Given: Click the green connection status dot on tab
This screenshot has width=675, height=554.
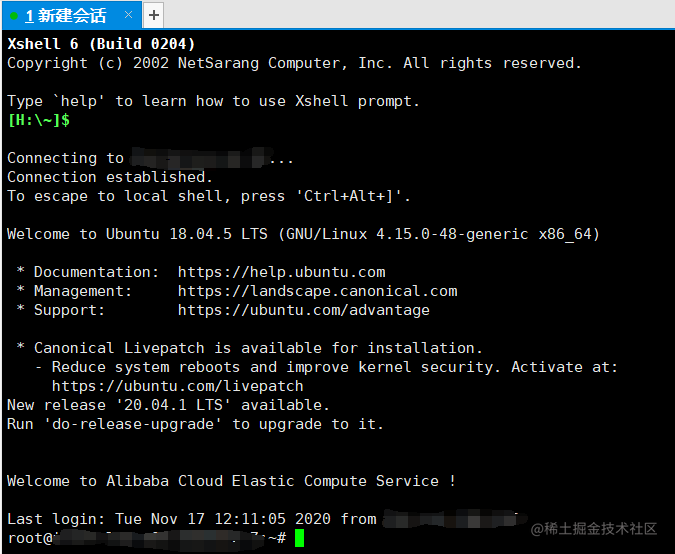Looking at the screenshot, I should pyautogui.click(x=14, y=16).
